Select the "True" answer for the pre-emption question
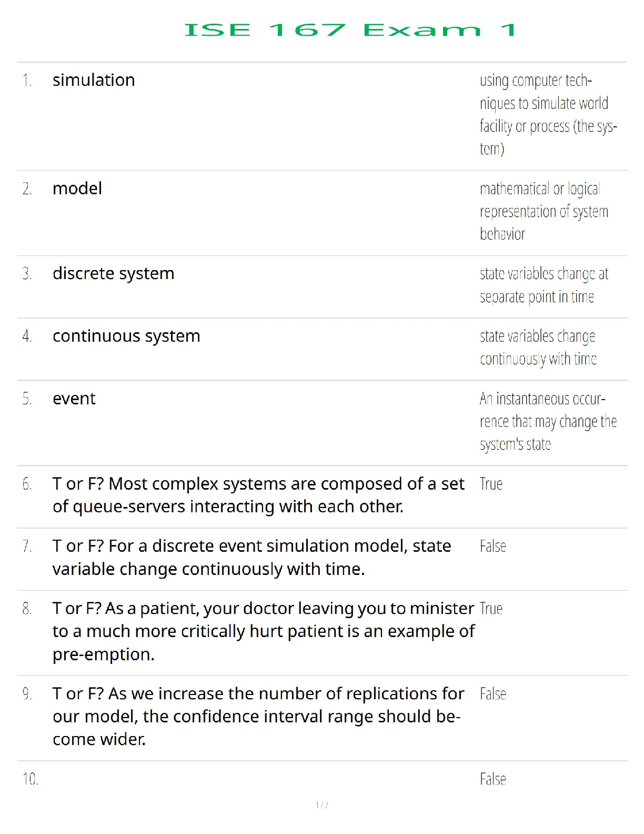The width and height of the screenshot is (644, 834). [491, 609]
